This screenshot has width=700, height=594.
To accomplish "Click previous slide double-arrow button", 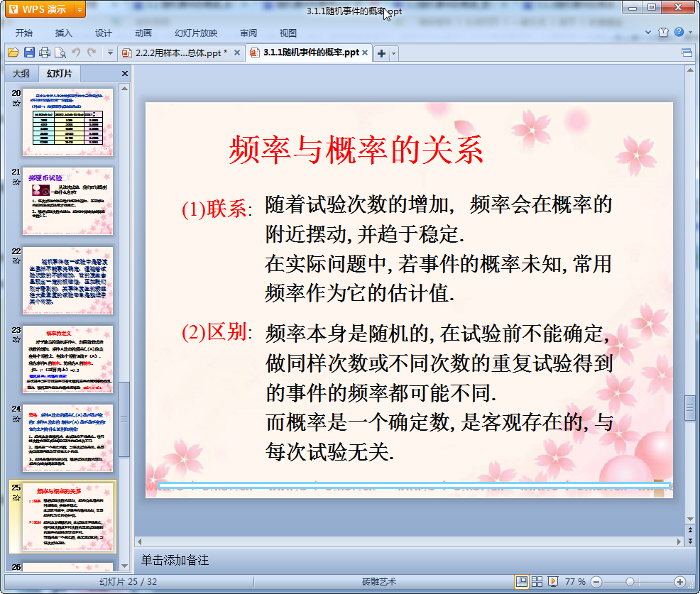I will click(690, 530).
